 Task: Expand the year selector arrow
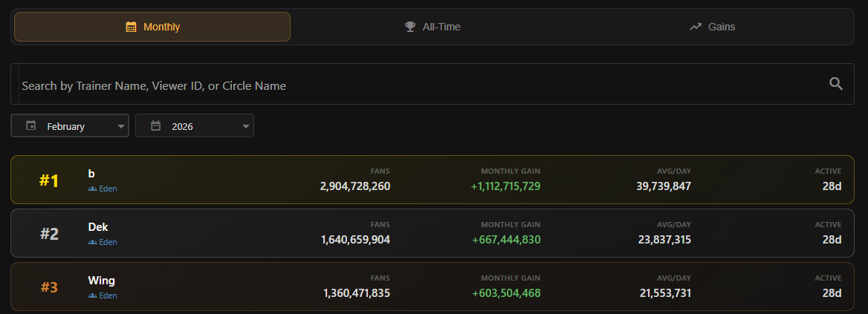point(245,126)
